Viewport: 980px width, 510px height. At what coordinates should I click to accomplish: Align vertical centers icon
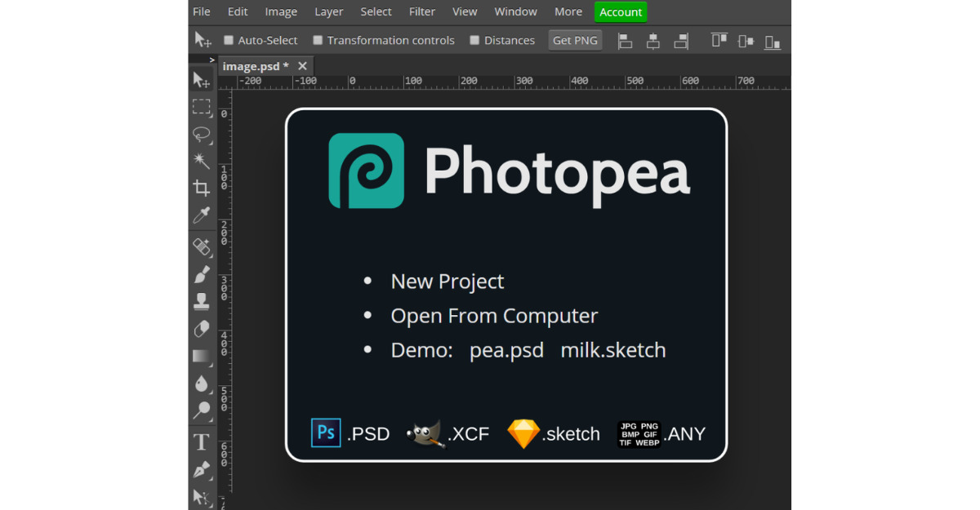pyautogui.click(x=746, y=41)
